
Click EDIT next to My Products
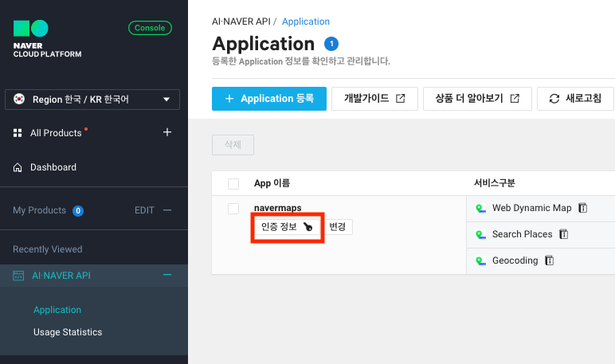coord(144,210)
